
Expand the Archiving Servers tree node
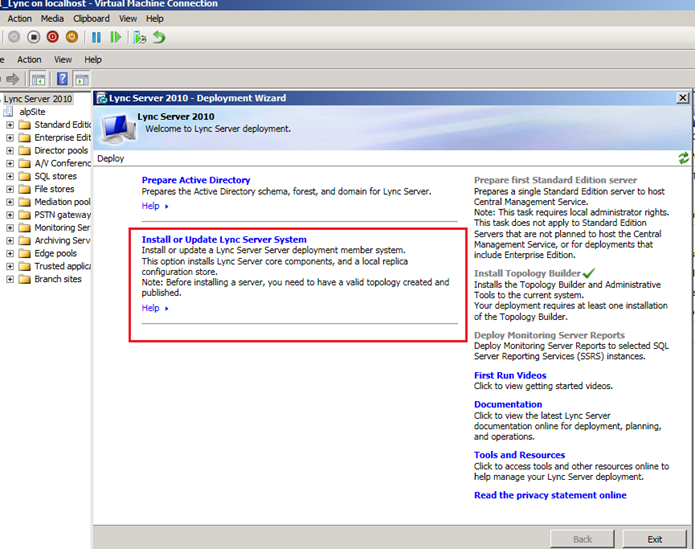10,241
